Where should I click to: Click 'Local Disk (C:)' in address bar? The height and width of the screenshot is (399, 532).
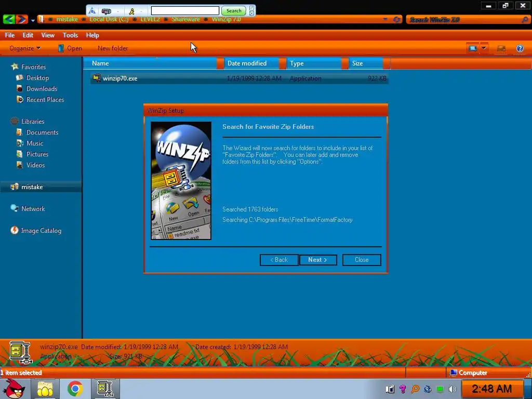(109, 19)
